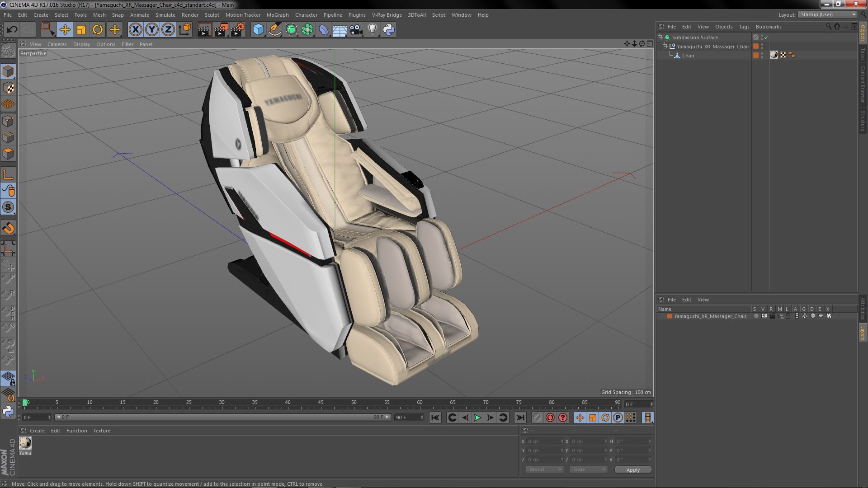The image size is (868, 488).
Task: Switch to the Layers side tab
Action: point(863,333)
